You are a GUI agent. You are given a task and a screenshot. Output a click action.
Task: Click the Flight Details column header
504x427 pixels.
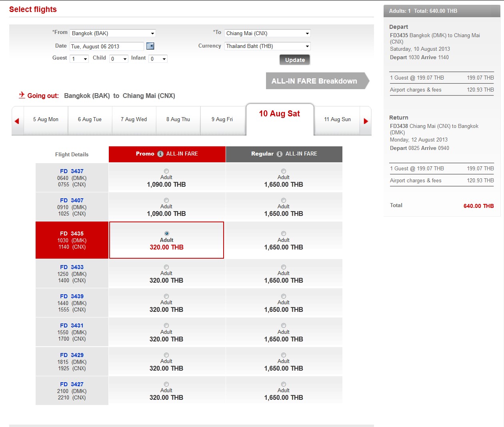(x=72, y=154)
